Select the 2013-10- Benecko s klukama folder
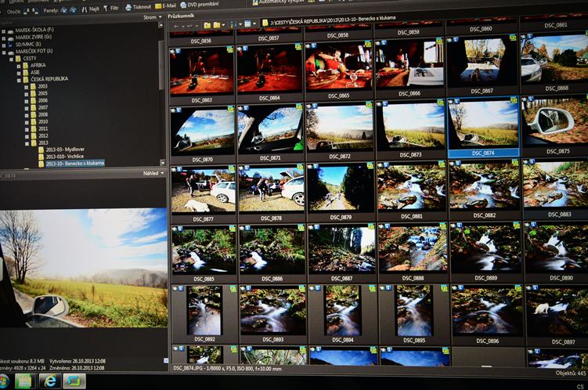This screenshot has height=390, width=588. pyautogui.click(x=74, y=164)
